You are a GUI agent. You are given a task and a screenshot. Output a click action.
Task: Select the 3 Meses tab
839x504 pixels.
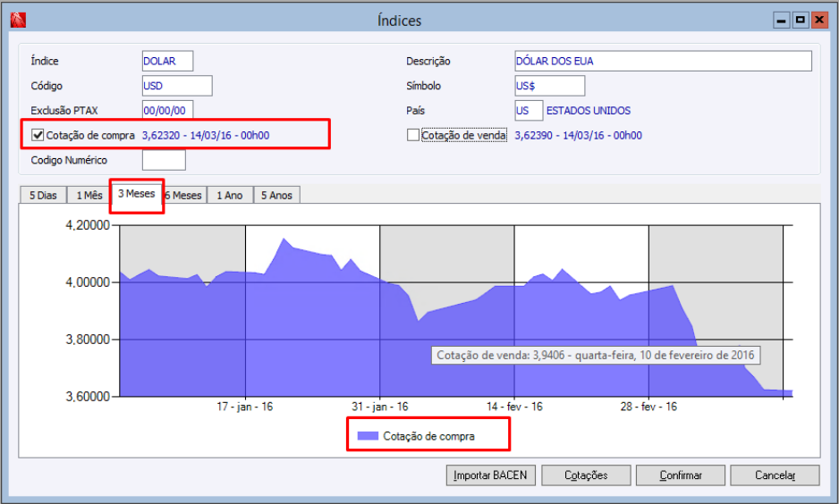coord(137,194)
